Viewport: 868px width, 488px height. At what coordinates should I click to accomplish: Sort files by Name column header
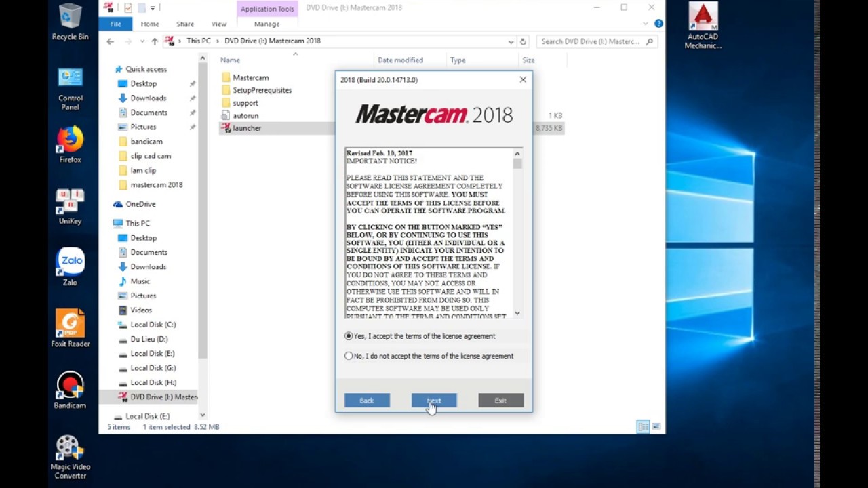(x=231, y=60)
